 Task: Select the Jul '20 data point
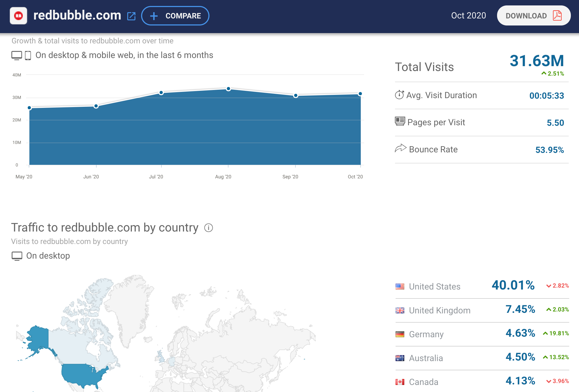[x=161, y=93]
